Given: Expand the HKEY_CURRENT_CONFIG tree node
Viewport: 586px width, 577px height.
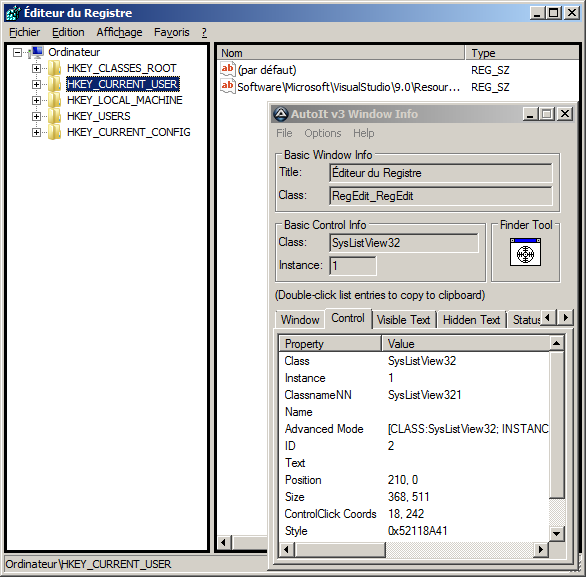Looking at the screenshot, I should point(36,132).
